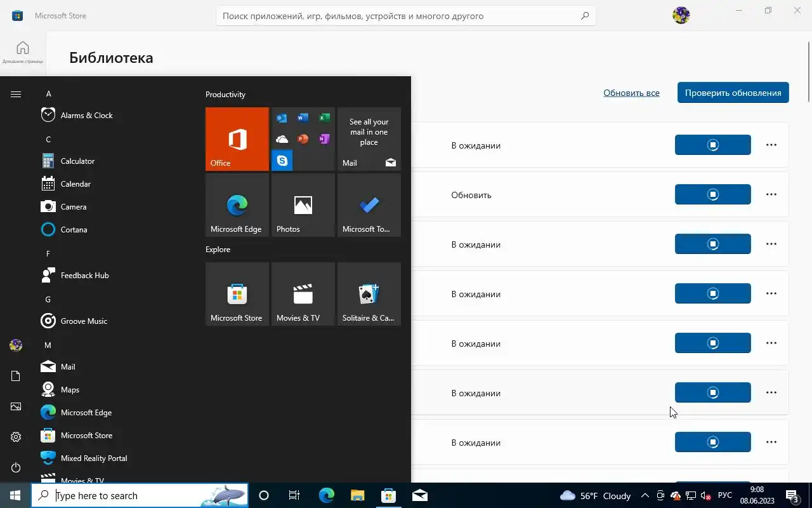This screenshot has width=812, height=508.
Task: Open Pictures from Start sidebar
Action: click(16, 406)
